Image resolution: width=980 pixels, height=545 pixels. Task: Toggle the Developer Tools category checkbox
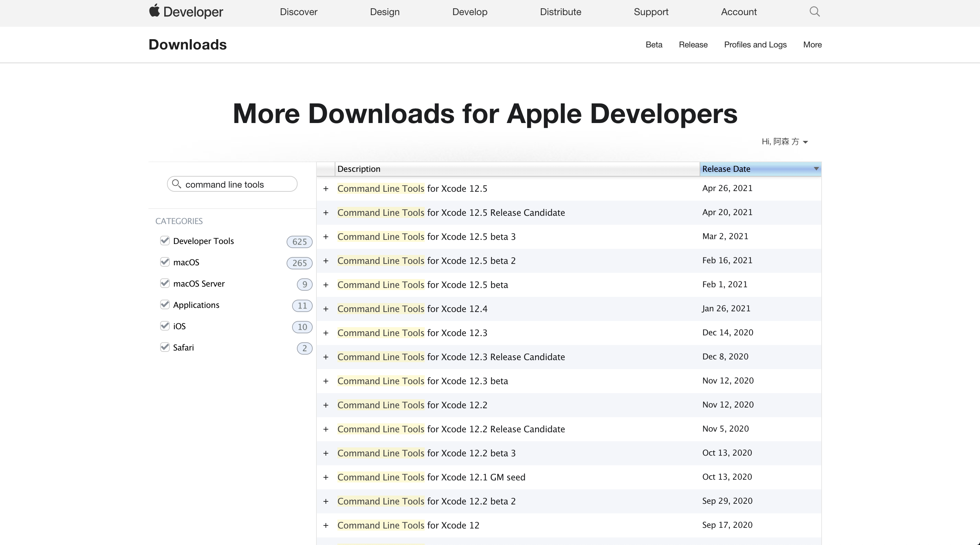tap(165, 240)
